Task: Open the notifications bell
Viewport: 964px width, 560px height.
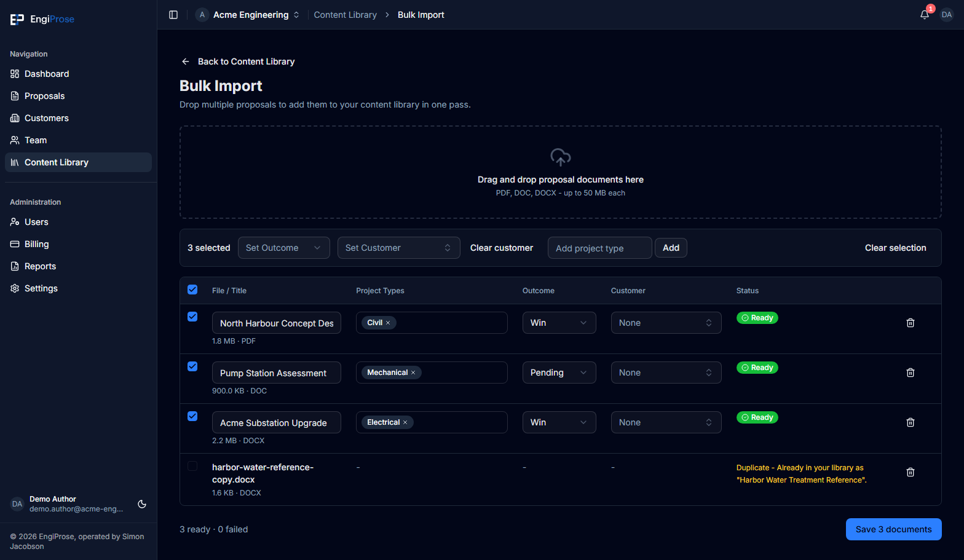Action: tap(925, 15)
